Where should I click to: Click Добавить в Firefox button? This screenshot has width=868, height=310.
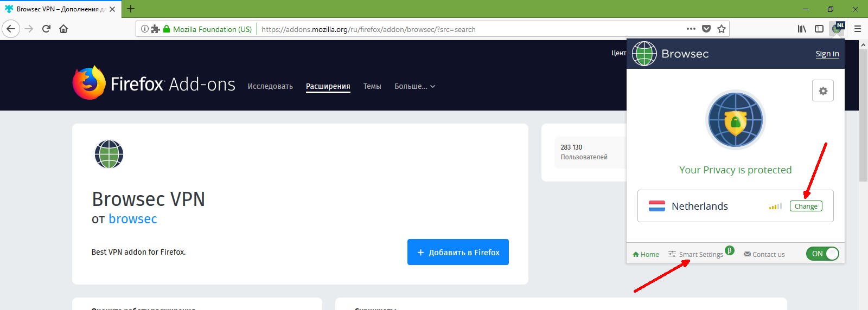(458, 252)
